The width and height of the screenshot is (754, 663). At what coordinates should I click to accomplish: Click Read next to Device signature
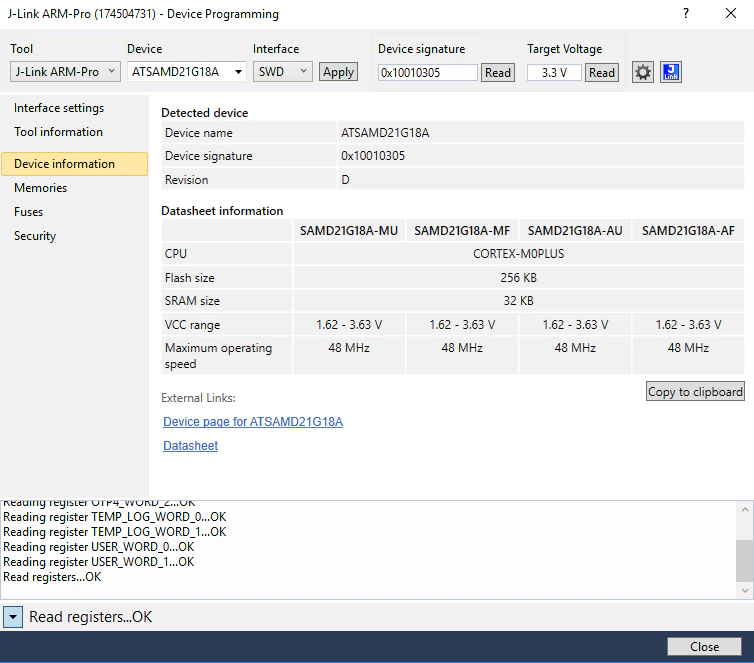pos(498,73)
